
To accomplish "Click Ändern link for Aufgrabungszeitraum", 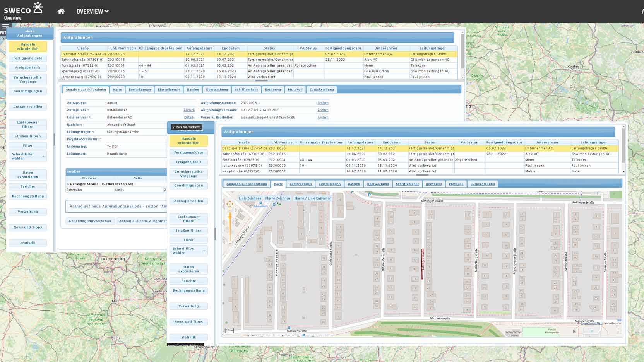I will [x=323, y=110].
